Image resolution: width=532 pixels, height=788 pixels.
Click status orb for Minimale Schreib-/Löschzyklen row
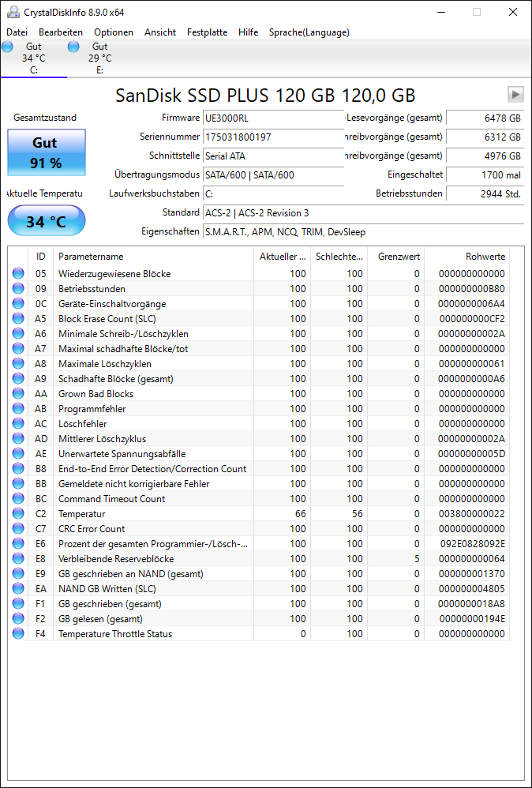pyautogui.click(x=18, y=334)
